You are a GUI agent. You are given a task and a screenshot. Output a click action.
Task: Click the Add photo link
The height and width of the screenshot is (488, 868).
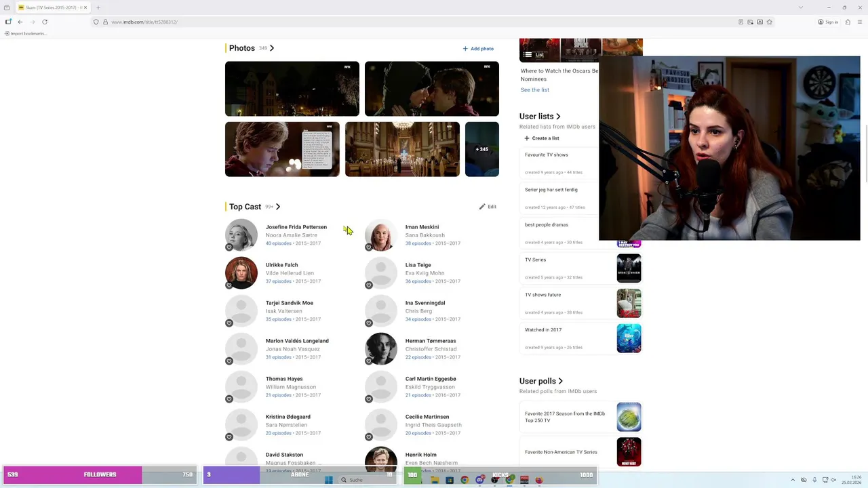pos(478,49)
